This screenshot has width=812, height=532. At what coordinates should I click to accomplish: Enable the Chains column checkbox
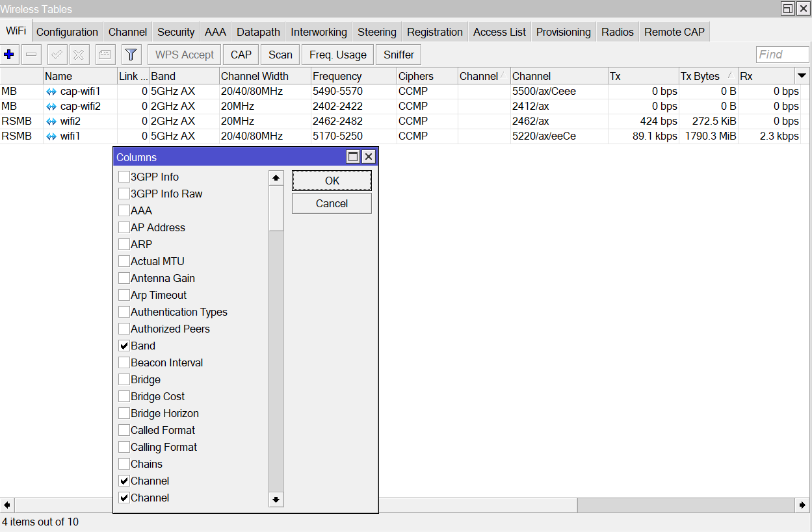(124, 464)
